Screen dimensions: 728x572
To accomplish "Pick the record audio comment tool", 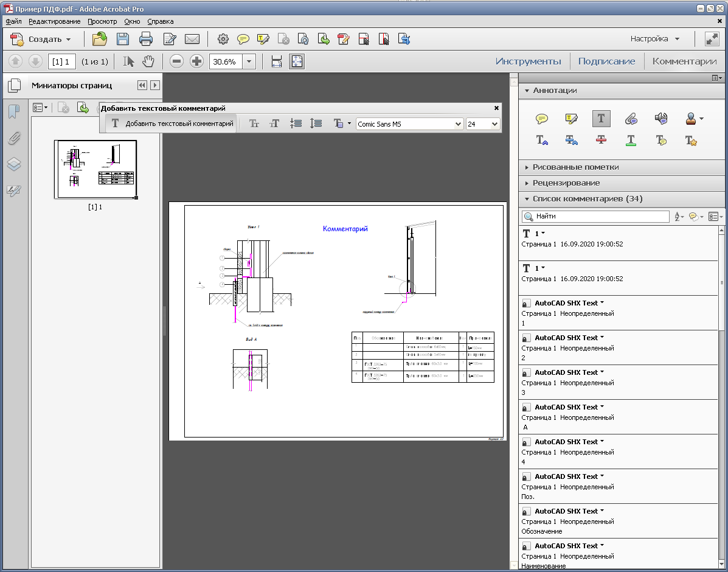I will pyautogui.click(x=661, y=119).
